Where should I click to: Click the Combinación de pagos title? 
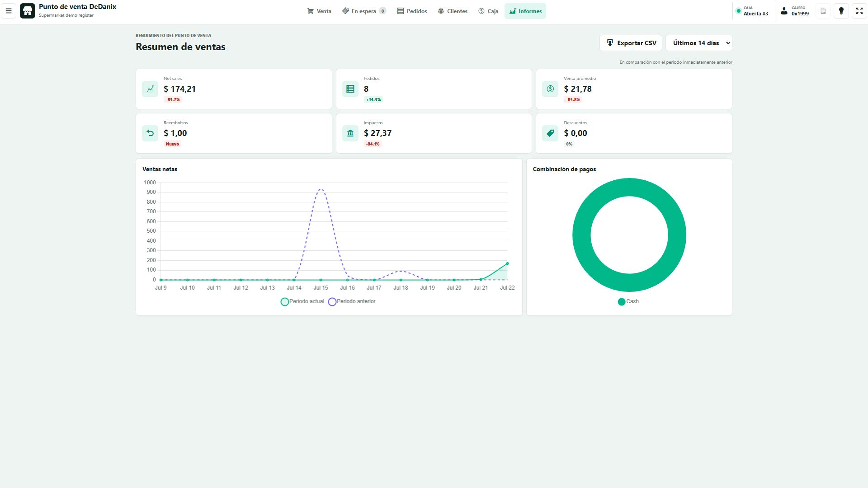[x=564, y=169]
